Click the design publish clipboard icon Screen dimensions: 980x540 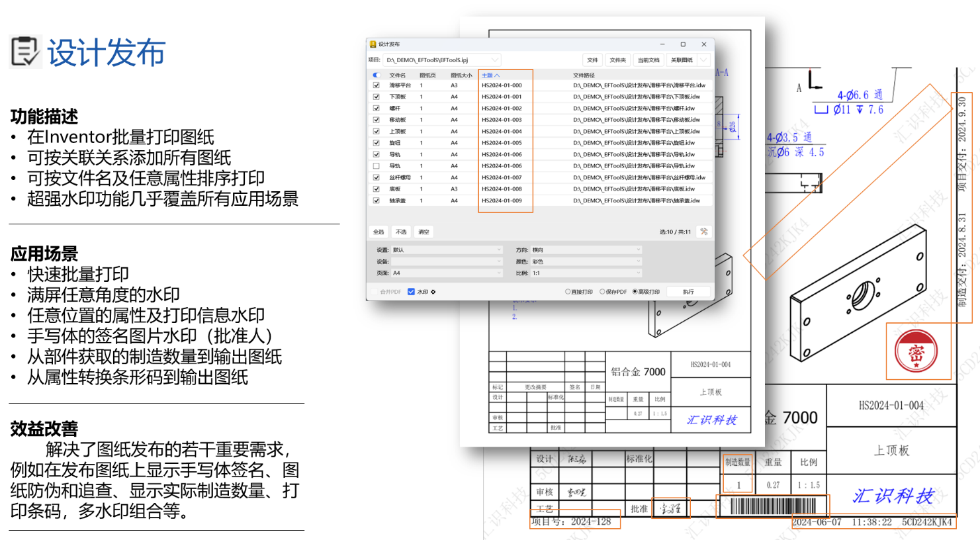pos(25,52)
